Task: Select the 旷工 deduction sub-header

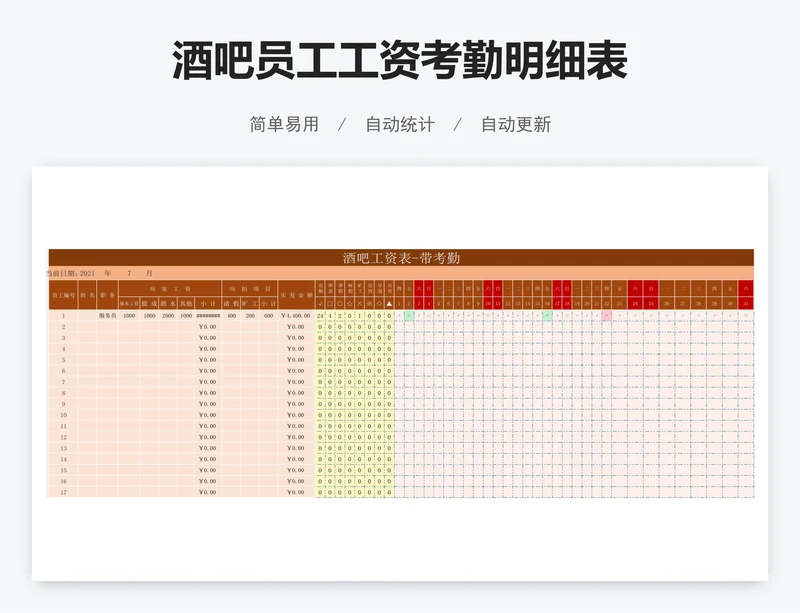Action: pyautogui.click(x=250, y=303)
